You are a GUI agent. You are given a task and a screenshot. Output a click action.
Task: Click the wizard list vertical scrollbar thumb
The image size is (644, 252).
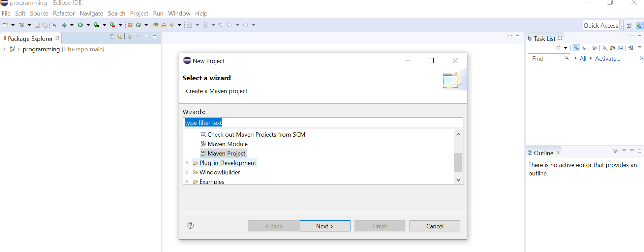[458, 162]
